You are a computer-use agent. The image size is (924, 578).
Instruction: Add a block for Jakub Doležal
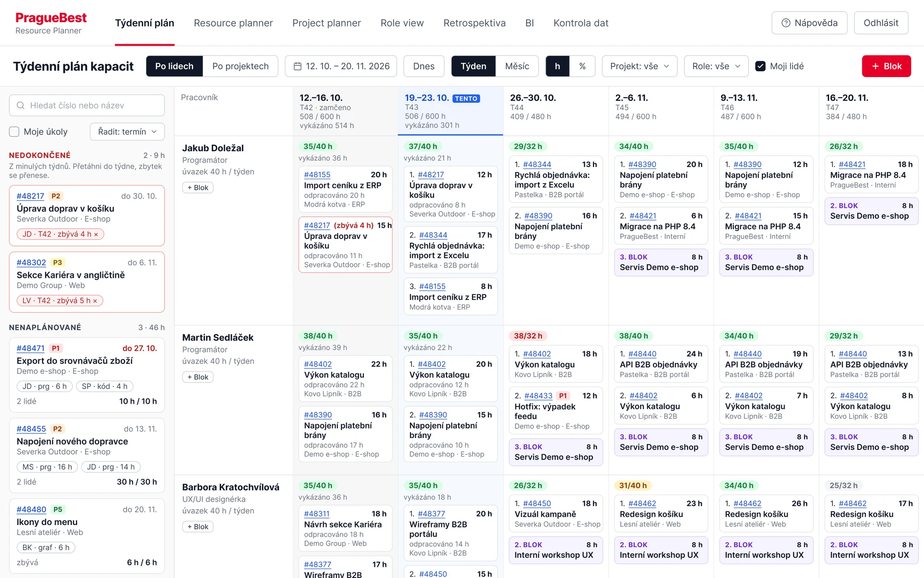198,188
